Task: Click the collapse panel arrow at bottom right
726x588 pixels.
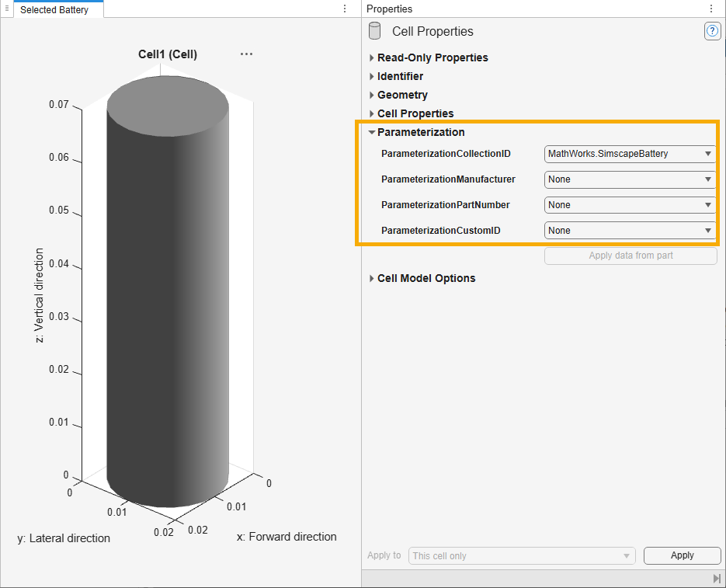Action: pyautogui.click(x=717, y=578)
